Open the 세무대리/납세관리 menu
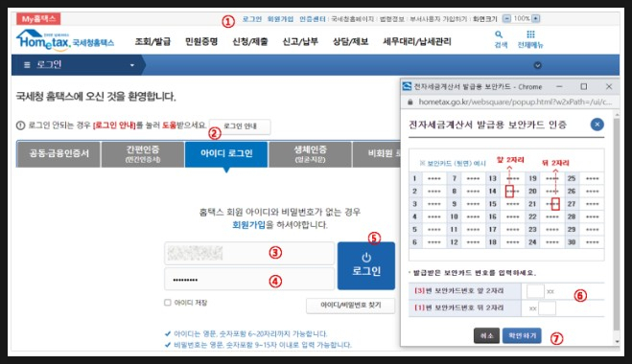This screenshot has width=632, height=364. pyautogui.click(x=417, y=41)
